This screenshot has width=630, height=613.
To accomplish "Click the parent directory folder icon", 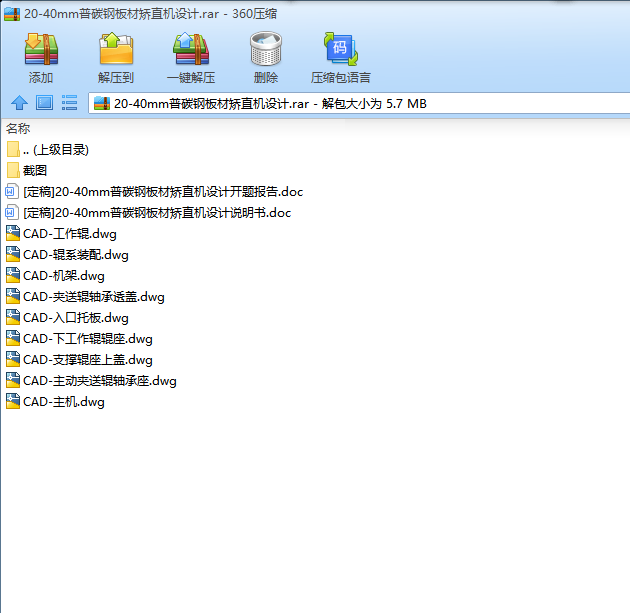I will (12, 149).
